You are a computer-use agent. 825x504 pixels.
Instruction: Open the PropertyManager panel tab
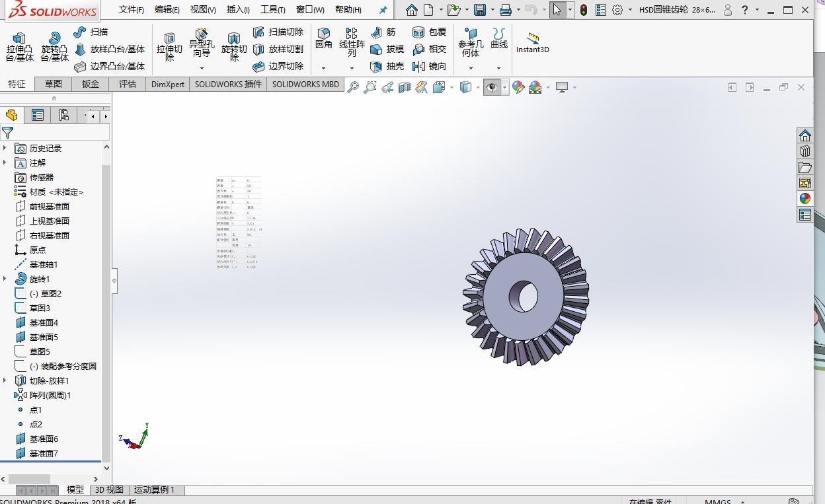click(38, 116)
